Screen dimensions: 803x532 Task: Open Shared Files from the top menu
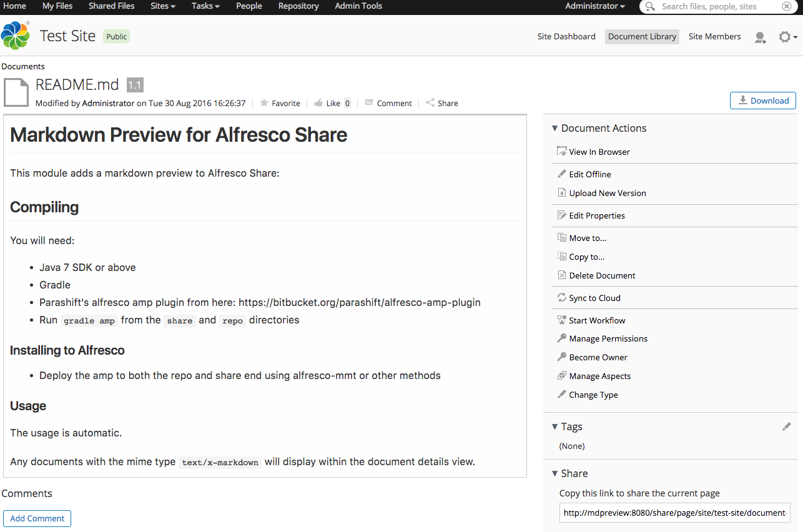112,6
